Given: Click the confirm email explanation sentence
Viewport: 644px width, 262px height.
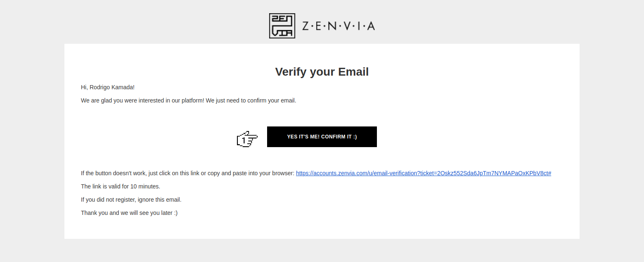Looking at the screenshot, I should point(188,100).
